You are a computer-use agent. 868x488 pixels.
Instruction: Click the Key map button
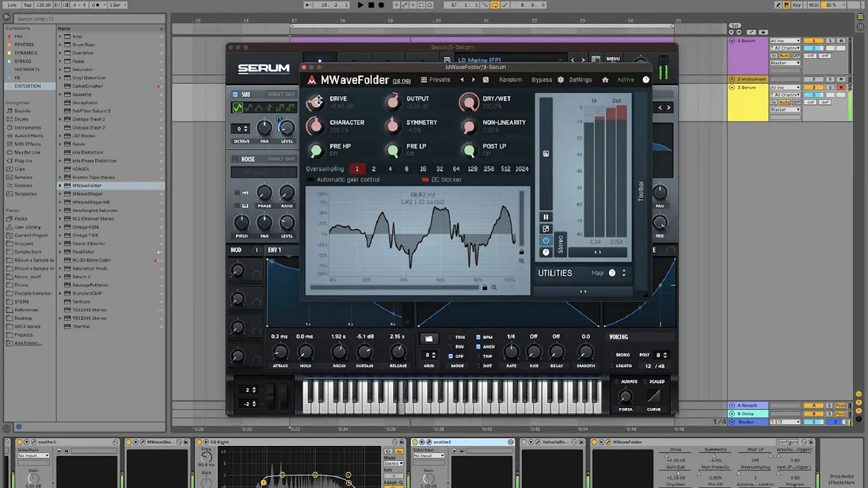coord(796,5)
